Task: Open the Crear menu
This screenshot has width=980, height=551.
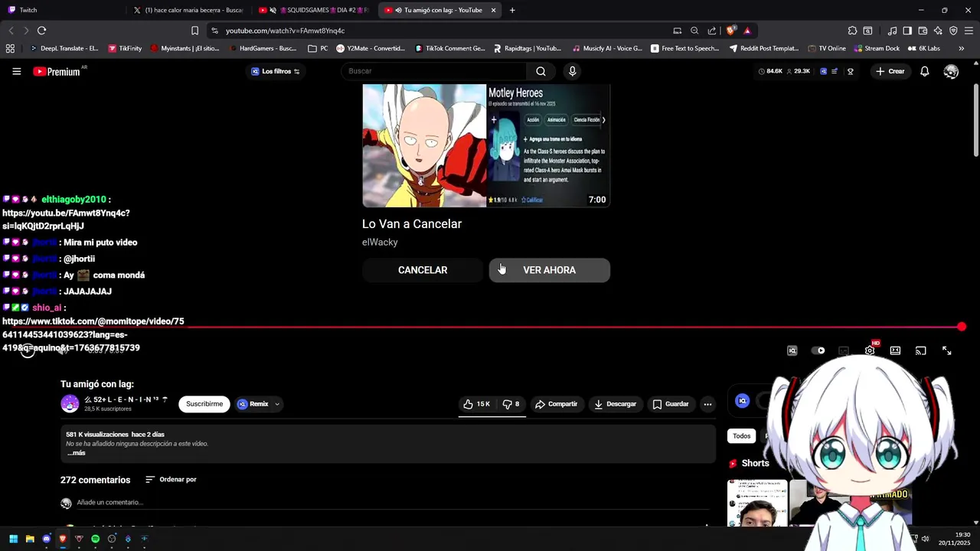Action: point(890,71)
